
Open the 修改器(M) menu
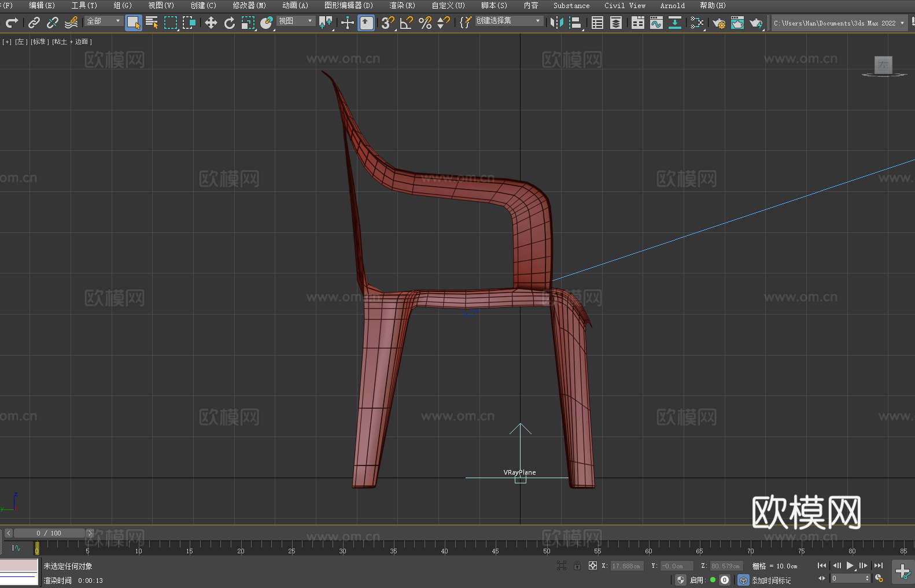pyautogui.click(x=249, y=5)
